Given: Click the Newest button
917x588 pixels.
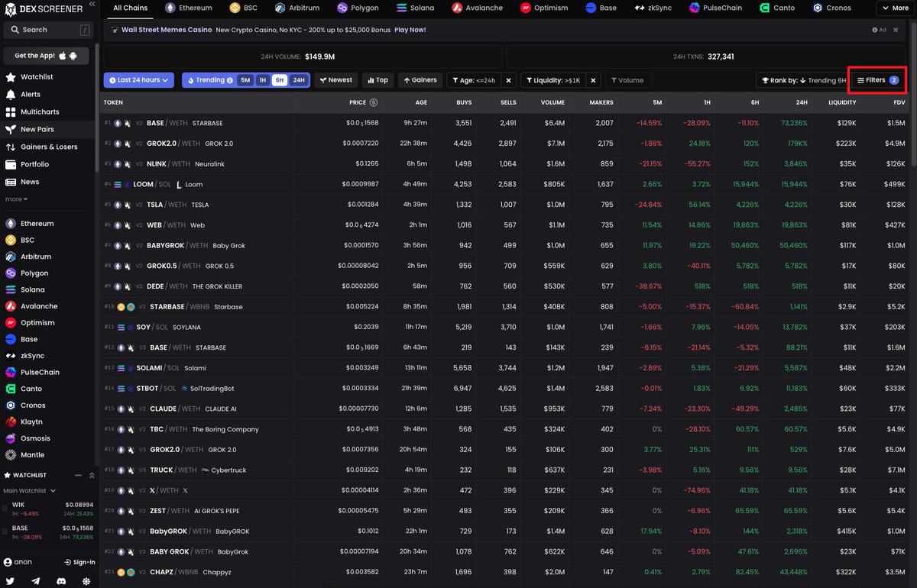Looking at the screenshot, I should click(335, 80).
